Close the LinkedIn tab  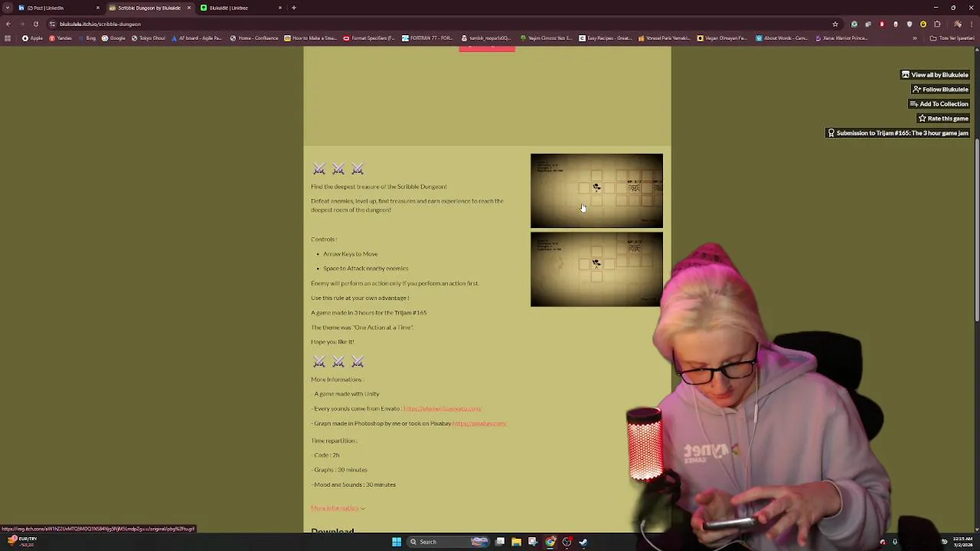(97, 8)
